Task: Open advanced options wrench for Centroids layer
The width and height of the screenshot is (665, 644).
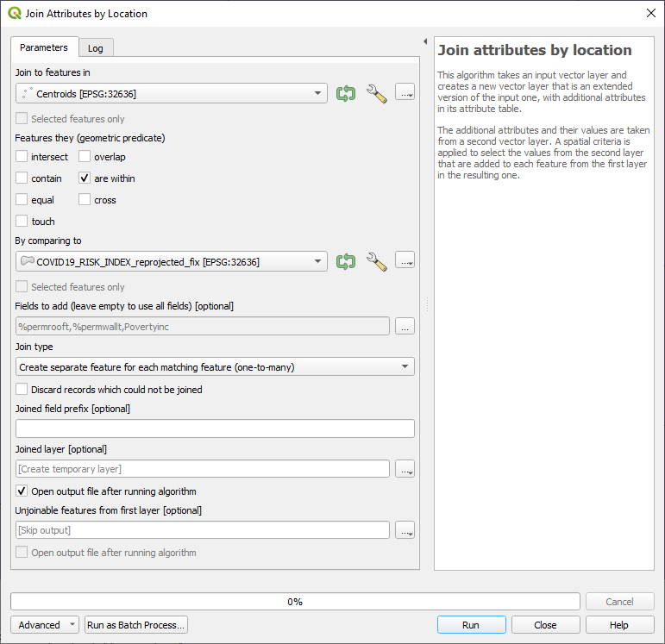Action: (x=376, y=93)
